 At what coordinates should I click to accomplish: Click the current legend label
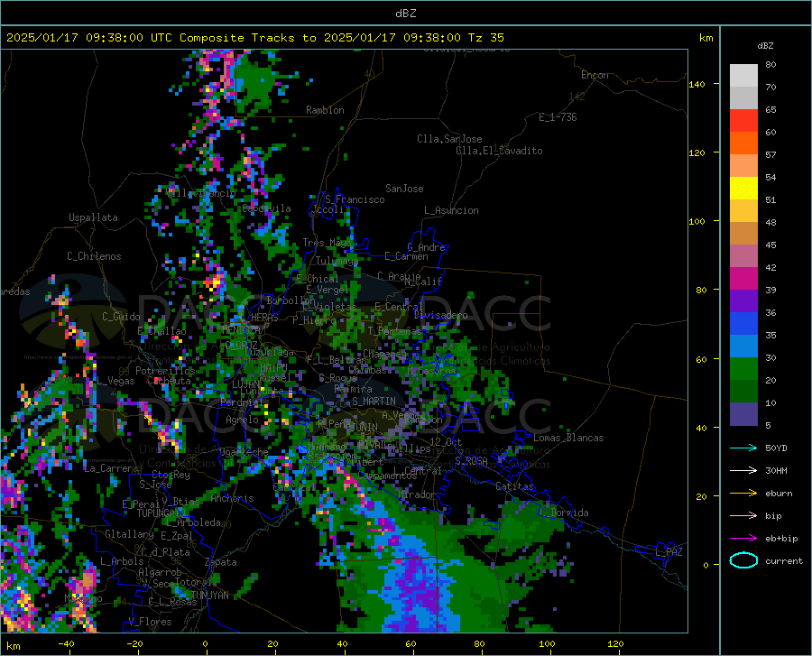[784, 560]
